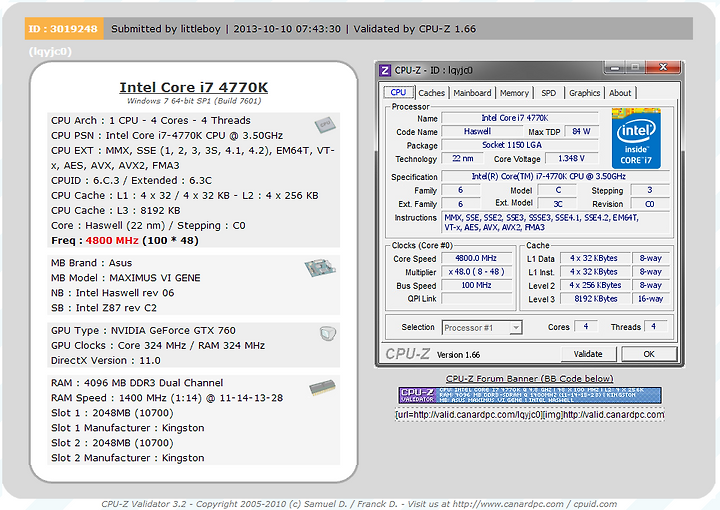This screenshot has width=720, height=510.
Task: Click the Version 1.66 label in CPU-Z
Action: point(458,355)
